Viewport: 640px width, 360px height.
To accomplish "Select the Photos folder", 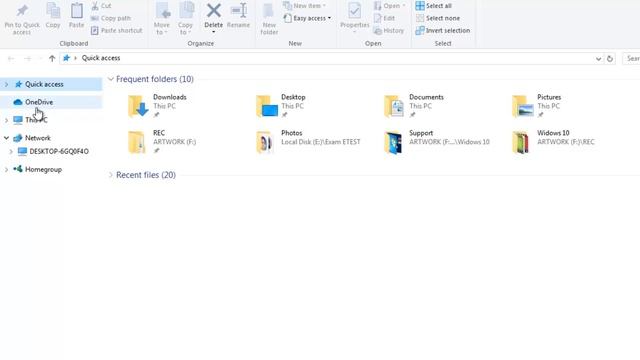I will coord(309,142).
